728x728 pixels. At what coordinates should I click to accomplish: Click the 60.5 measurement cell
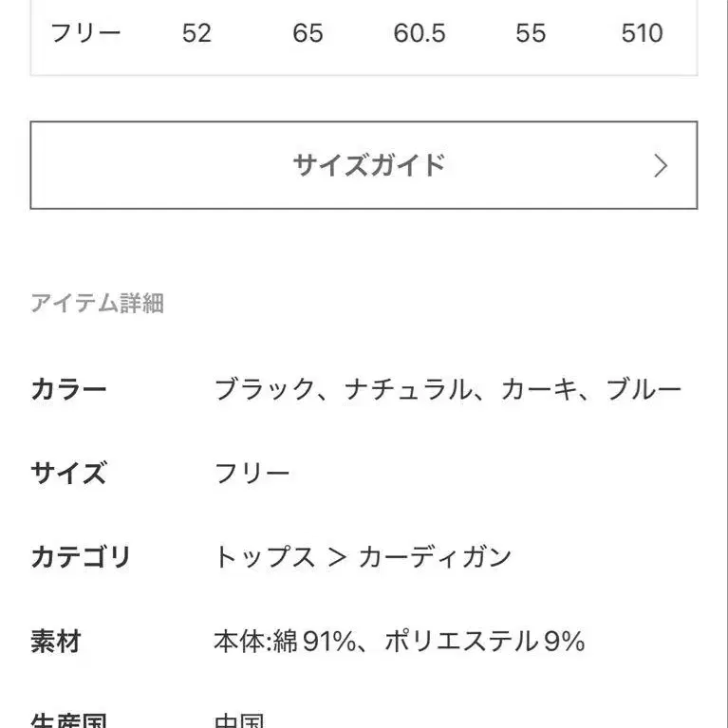[419, 33]
